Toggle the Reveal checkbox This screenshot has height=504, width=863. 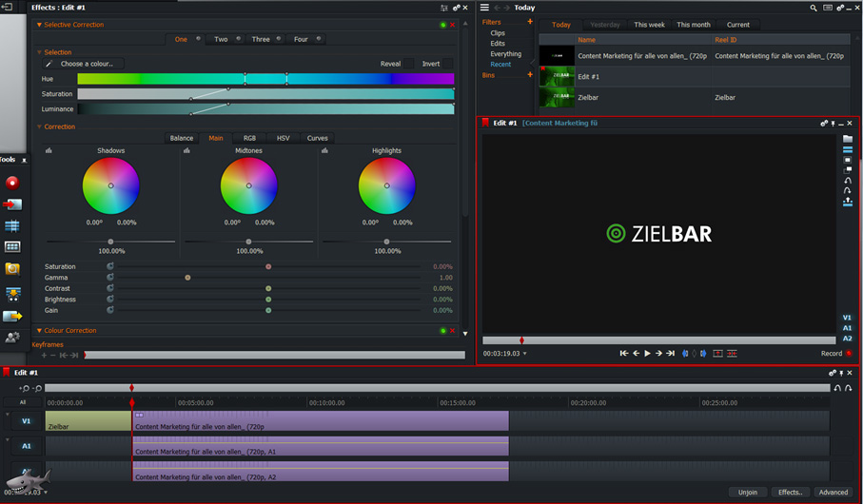[x=409, y=64]
